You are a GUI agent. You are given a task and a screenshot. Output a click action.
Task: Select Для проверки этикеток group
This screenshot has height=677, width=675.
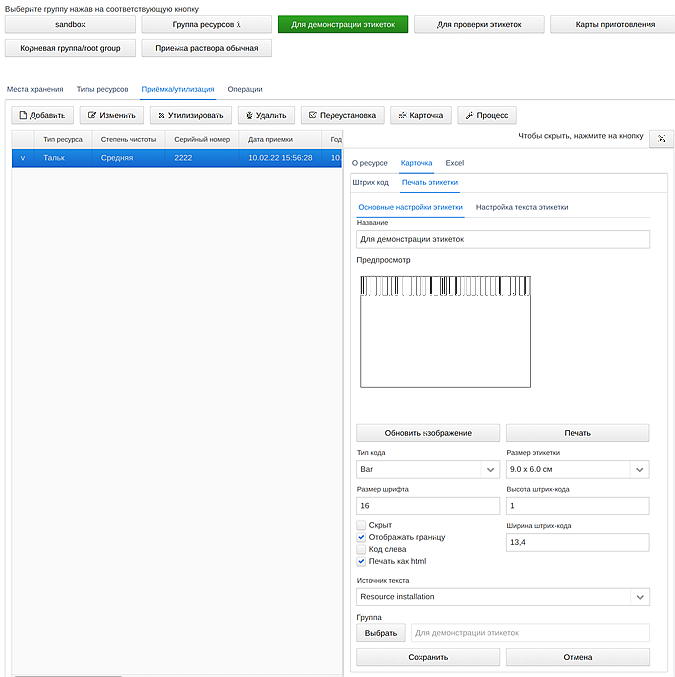[x=479, y=24]
